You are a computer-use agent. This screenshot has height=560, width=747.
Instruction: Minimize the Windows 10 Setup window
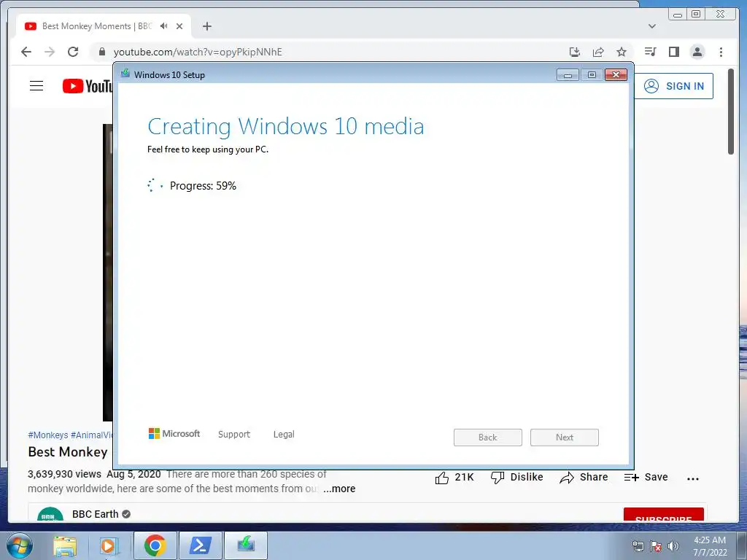click(x=568, y=75)
